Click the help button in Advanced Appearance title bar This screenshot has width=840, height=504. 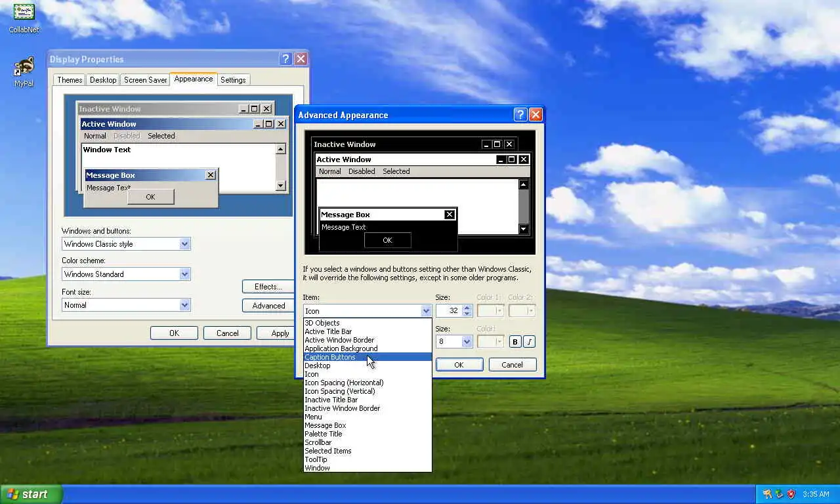click(x=520, y=115)
